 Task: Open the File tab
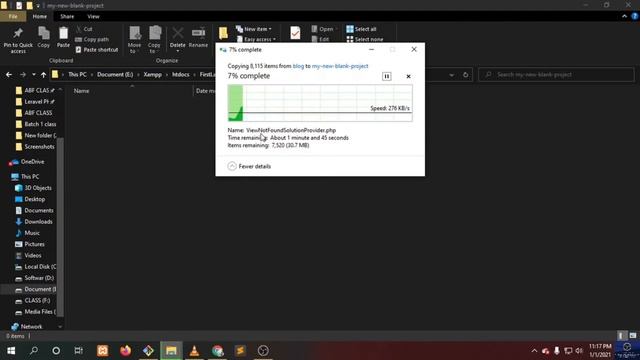click(13, 16)
